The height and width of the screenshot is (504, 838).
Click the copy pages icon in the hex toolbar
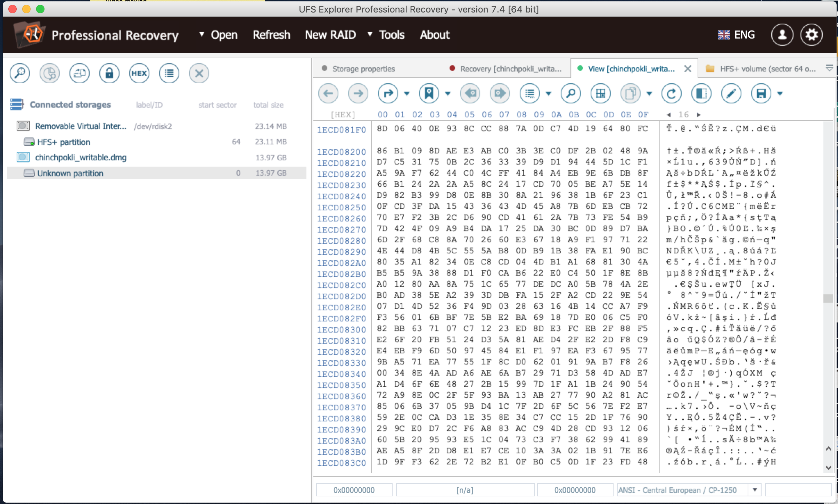click(x=631, y=93)
